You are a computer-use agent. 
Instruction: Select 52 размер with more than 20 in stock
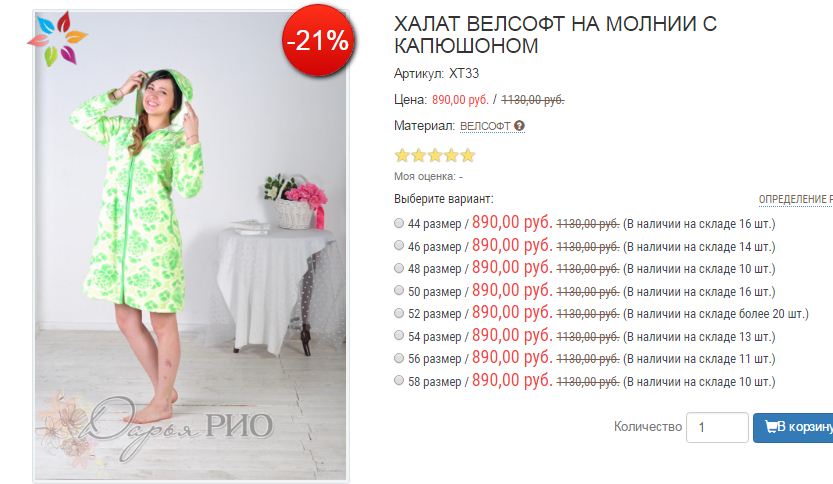(x=399, y=313)
